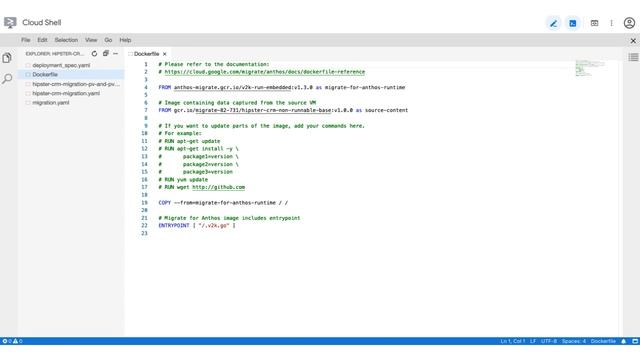Refresh the Explorer file list
The height and width of the screenshot is (360, 640).
(94, 53)
